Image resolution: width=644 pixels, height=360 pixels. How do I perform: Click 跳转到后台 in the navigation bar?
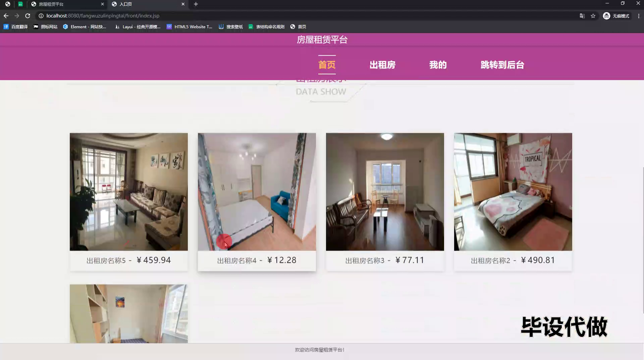point(502,64)
